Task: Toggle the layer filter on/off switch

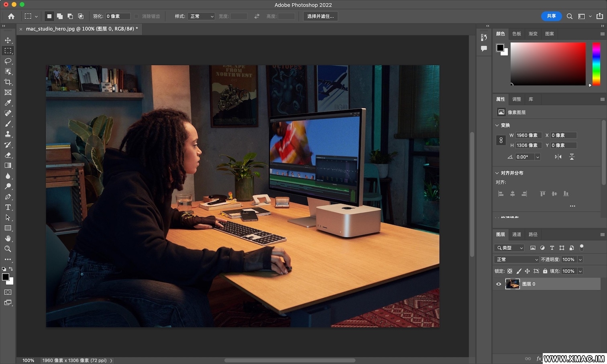Action: tap(582, 247)
